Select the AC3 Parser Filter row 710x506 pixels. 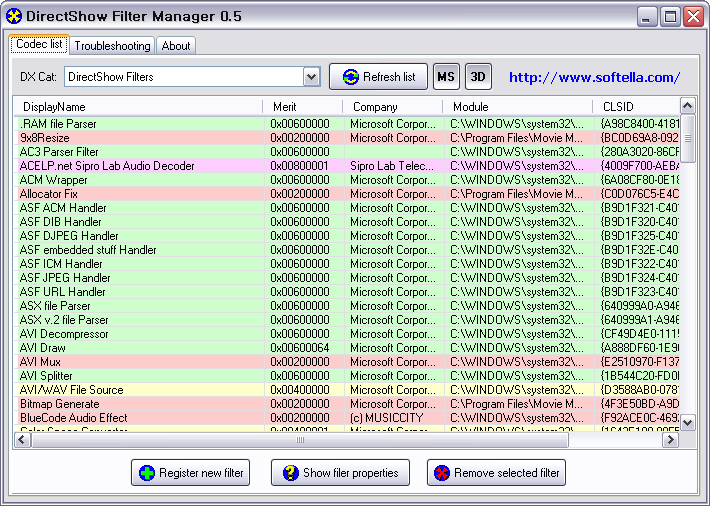347,152
